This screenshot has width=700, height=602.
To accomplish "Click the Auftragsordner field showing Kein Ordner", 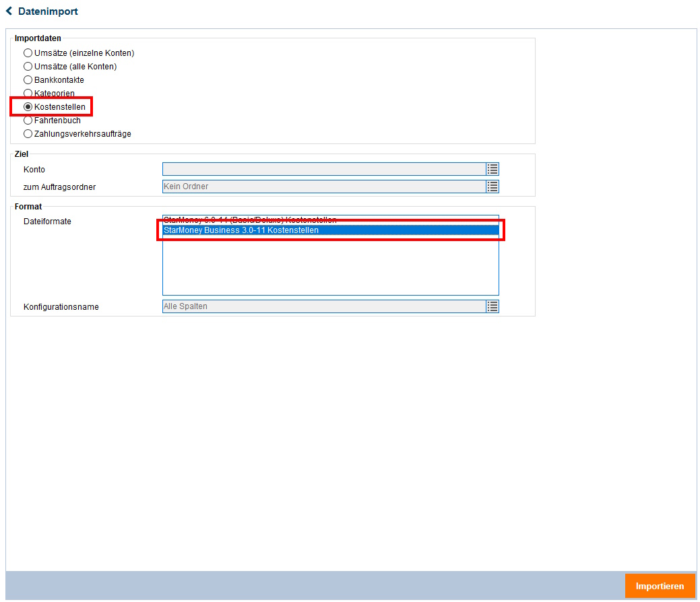I will [x=324, y=187].
